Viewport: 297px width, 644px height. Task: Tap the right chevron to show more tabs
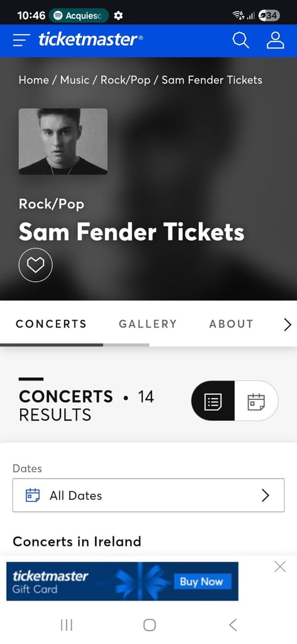(288, 324)
